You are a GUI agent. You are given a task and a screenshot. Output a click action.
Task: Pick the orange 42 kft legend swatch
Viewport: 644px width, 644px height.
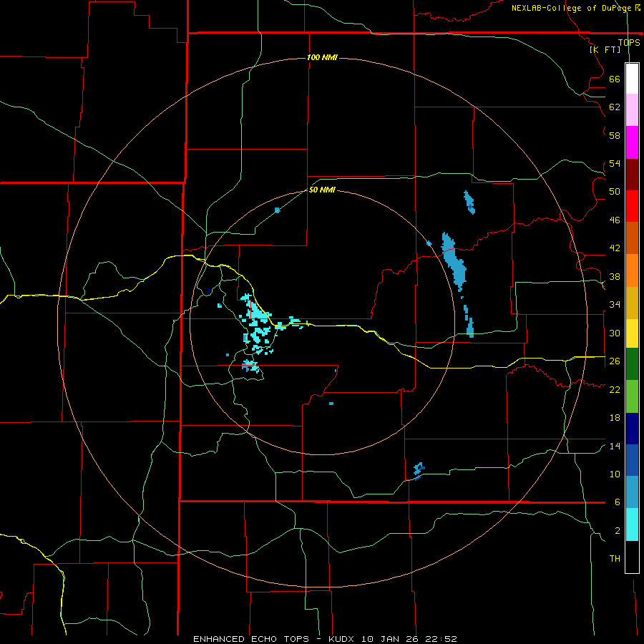[x=632, y=270]
